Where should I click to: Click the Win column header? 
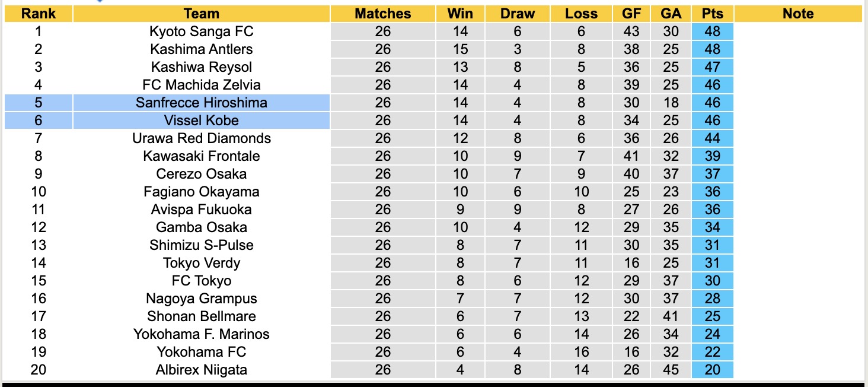coord(460,14)
